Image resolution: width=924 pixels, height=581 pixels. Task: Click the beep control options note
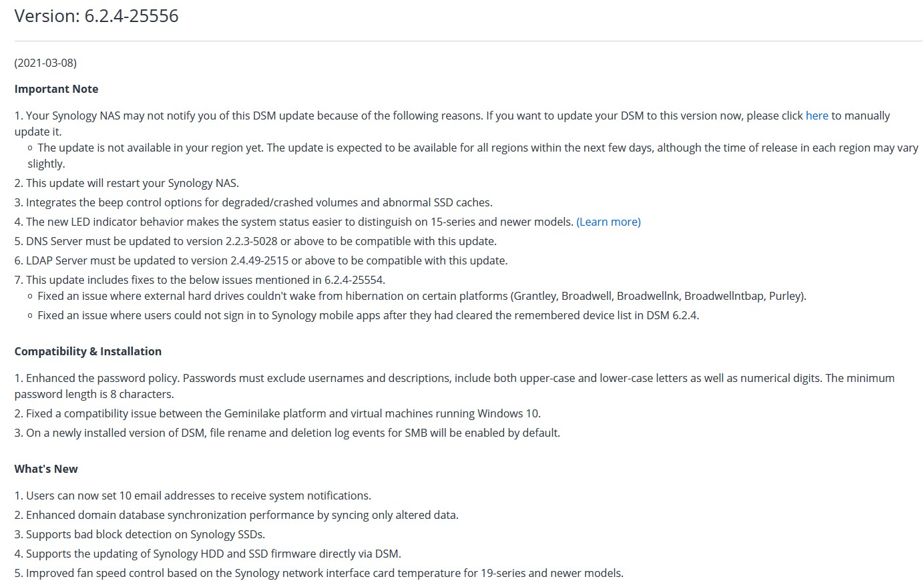(258, 202)
